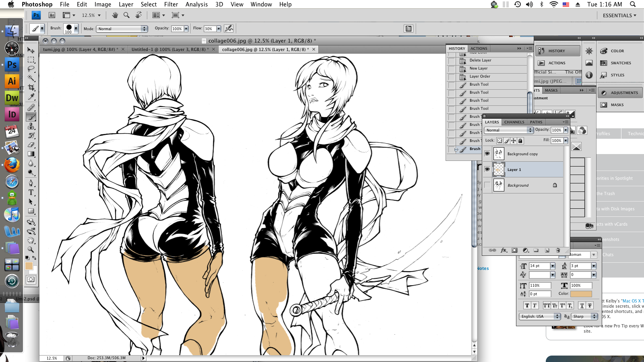This screenshot has height=362, width=644.
Task: Open the brush preset picker arrow
Action: click(76, 29)
